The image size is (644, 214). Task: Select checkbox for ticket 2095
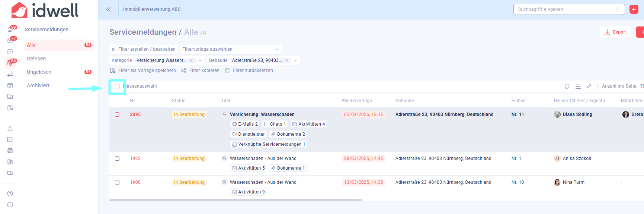[x=117, y=114]
